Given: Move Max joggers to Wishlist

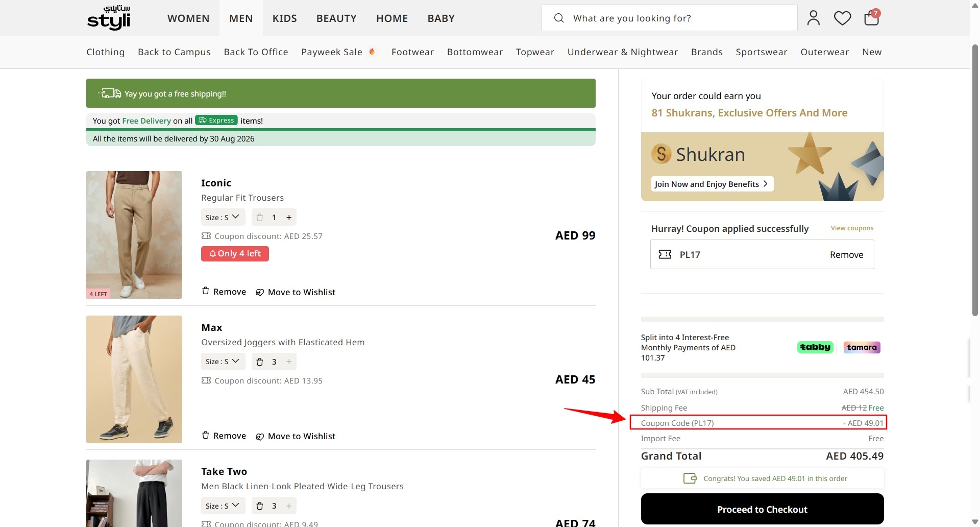Looking at the screenshot, I should coord(296,436).
